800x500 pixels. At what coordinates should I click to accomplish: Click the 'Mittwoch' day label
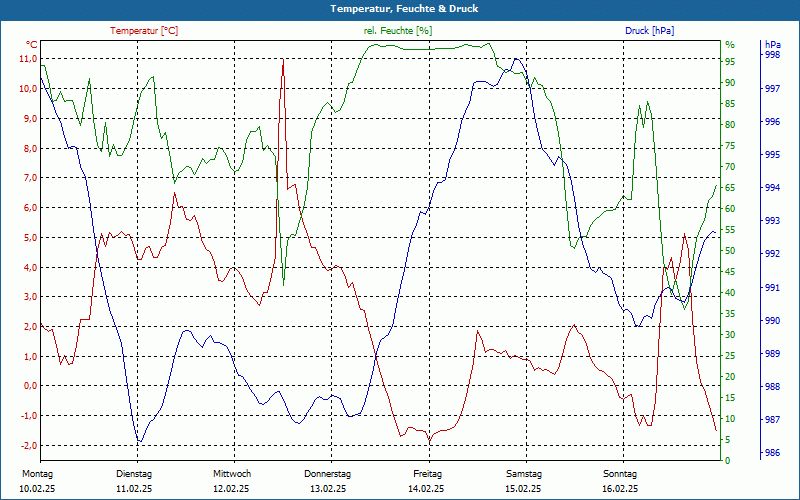click(232, 474)
